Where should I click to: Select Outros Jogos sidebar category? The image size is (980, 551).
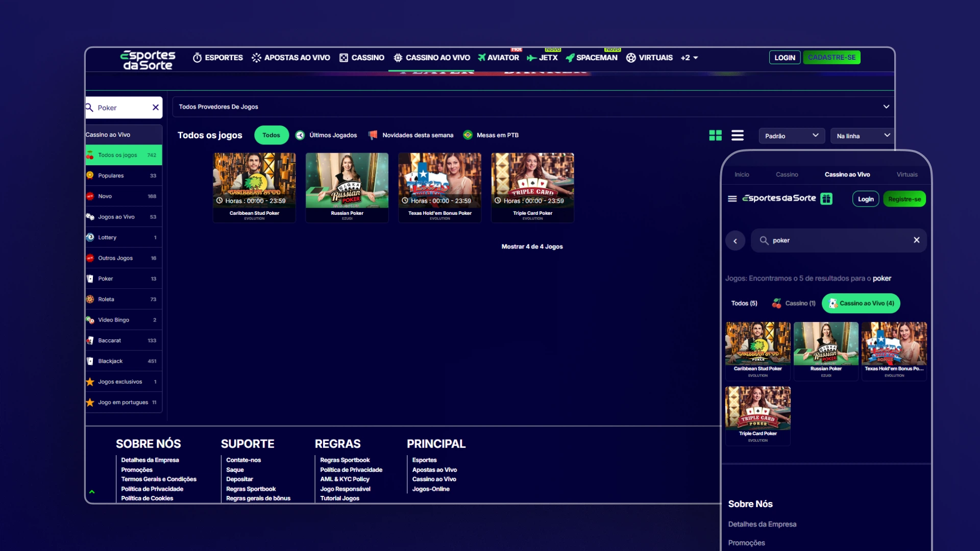point(124,258)
